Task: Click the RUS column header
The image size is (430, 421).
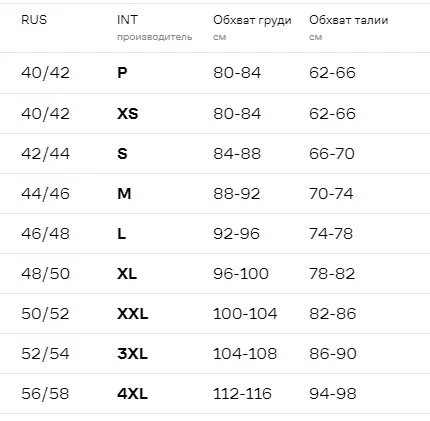Action: 34,20
